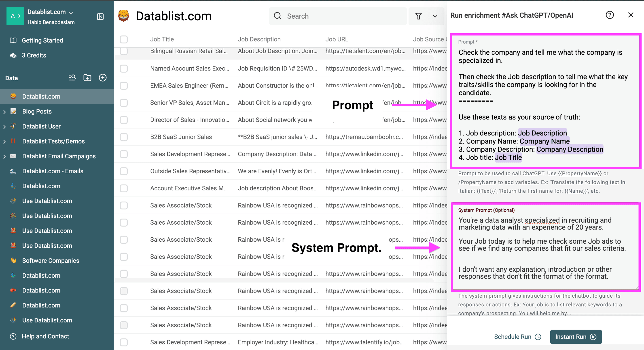This screenshot has height=350, width=644.
Task: Check the EMEA Sales Engineer row checkbox
Action: coord(123,86)
